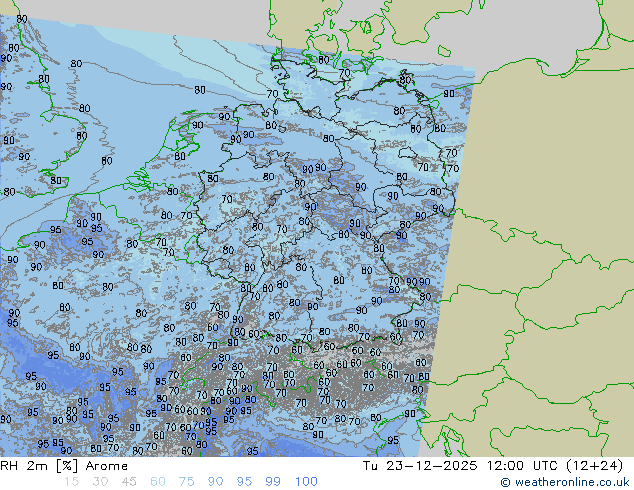Click the "RH 2m [%]" map title
The image size is (634, 490).
pyautogui.click(x=39, y=466)
